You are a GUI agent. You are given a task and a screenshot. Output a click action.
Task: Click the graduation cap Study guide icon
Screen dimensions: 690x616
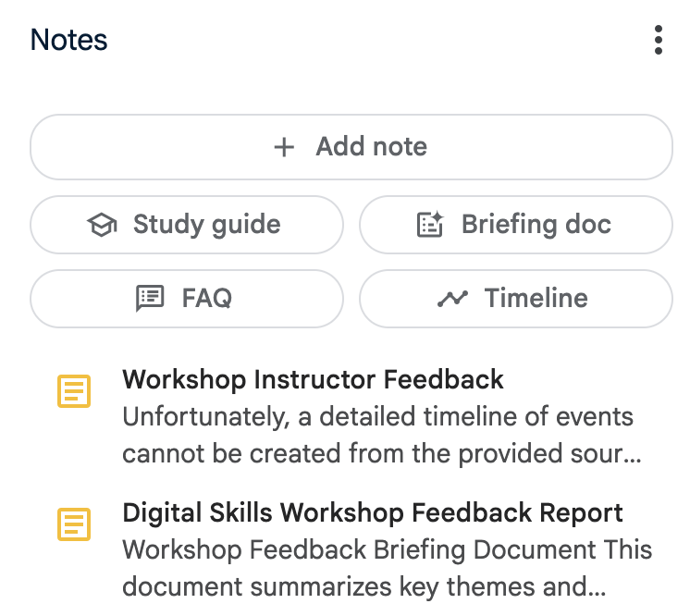click(x=102, y=225)
